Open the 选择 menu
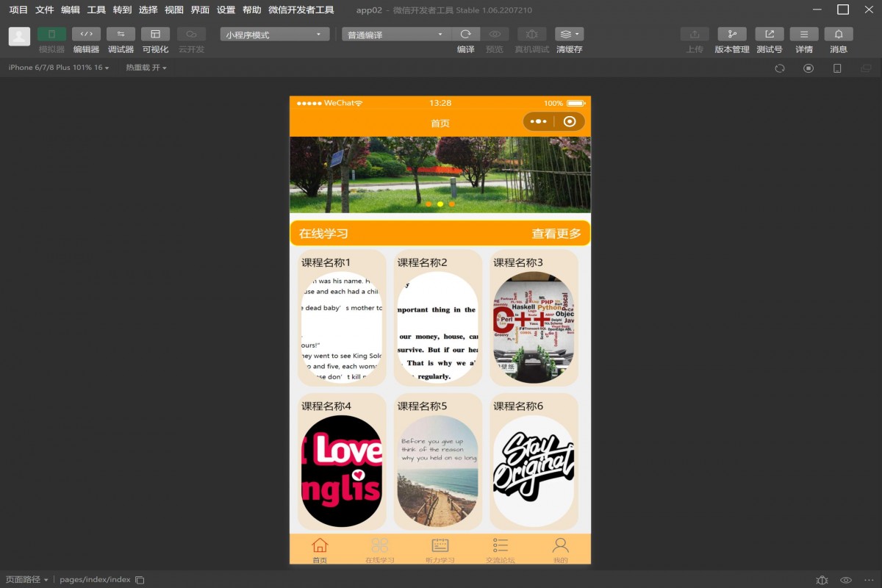The width and height of the screenshot is (882, 588). [x=148, y=10]
